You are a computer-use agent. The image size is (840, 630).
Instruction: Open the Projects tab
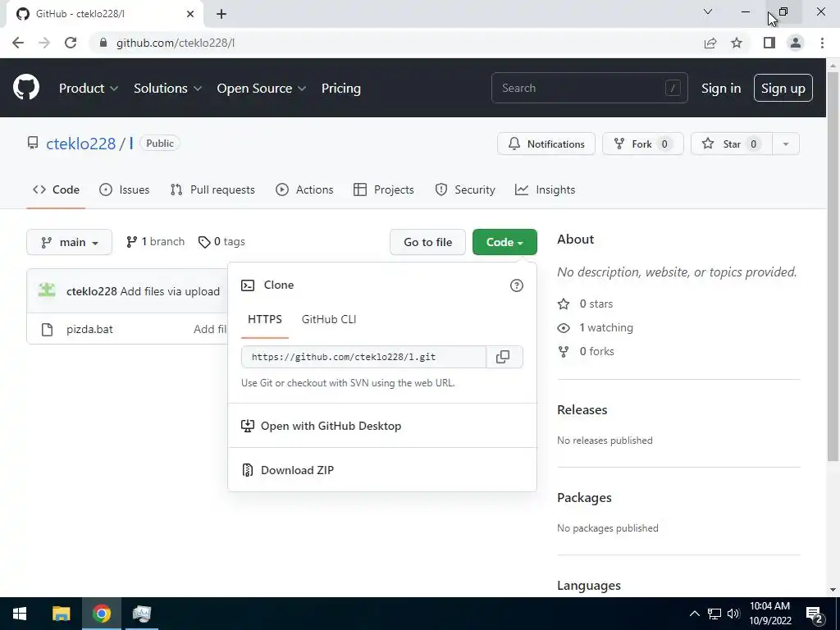click(384, 189)
